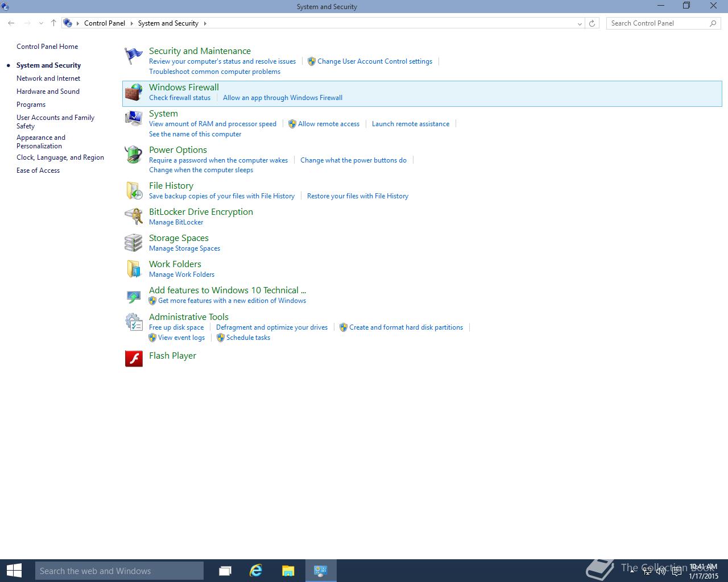The image size is (728, 582).
Task: Open the Windows Firewall heading
Action: pyautogui.click(x=184, y=88)
